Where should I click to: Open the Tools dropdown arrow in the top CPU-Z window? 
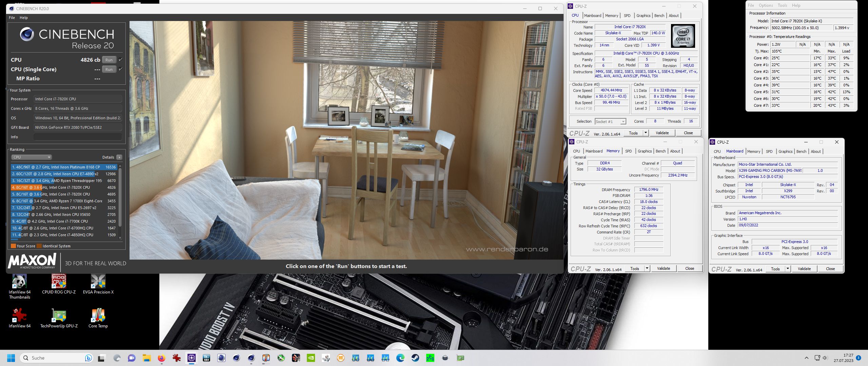point(646,133)
